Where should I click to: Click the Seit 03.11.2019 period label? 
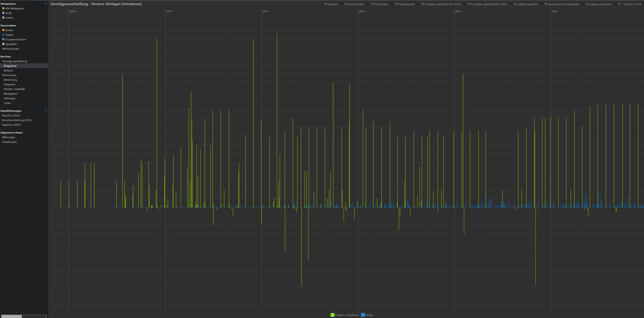point(632,4)
